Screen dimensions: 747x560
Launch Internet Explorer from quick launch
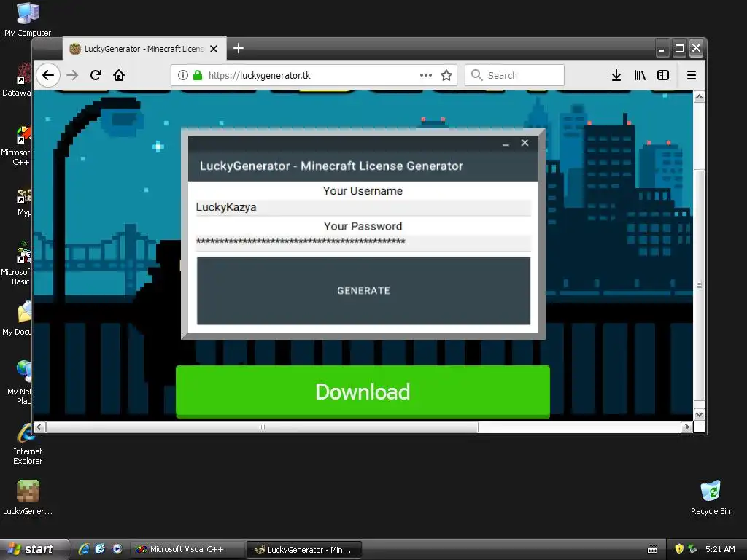point(84,549)
